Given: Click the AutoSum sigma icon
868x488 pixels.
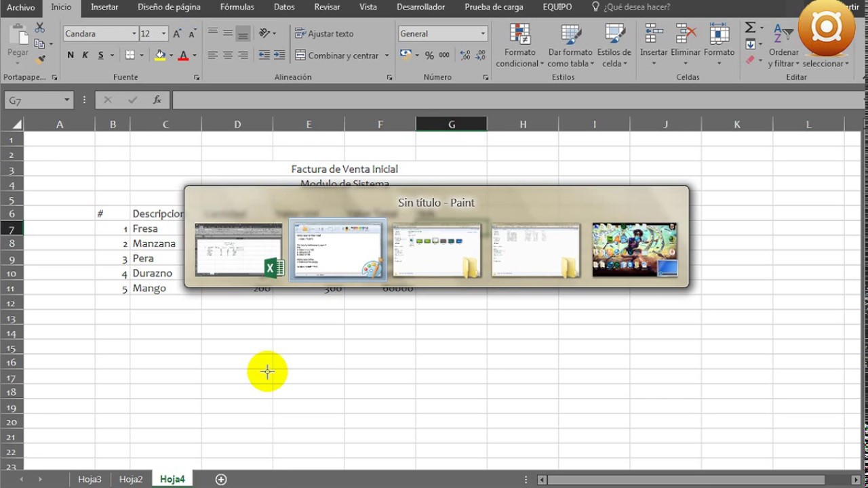Looking at the screenshot, I should [x=750, y=28].
